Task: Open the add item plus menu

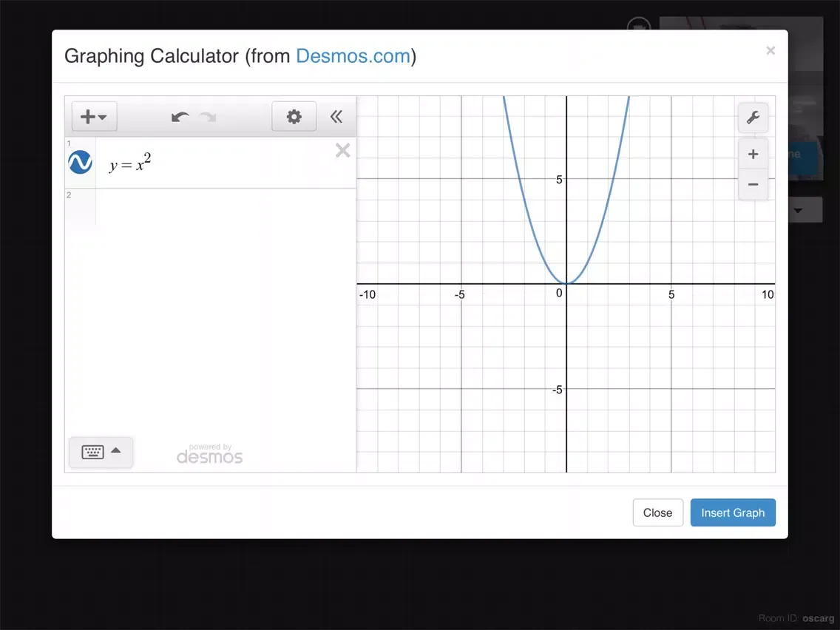Action: click(95, 116)
